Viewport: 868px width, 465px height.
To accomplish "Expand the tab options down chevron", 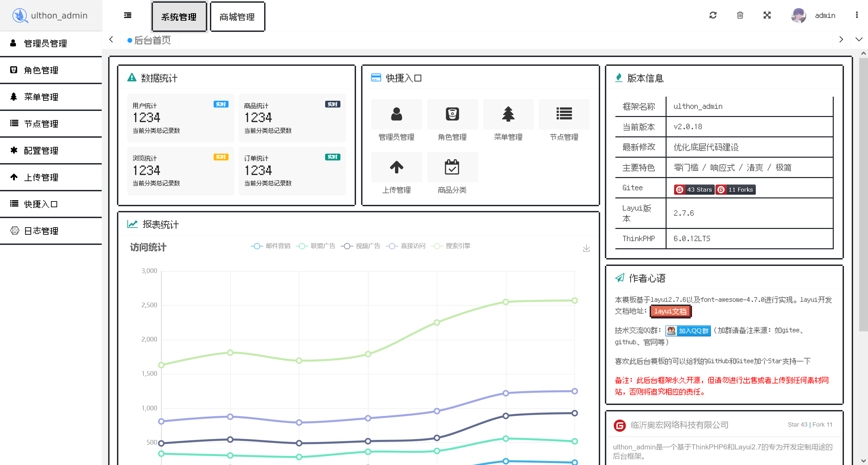I will click(x=859, y=40).
